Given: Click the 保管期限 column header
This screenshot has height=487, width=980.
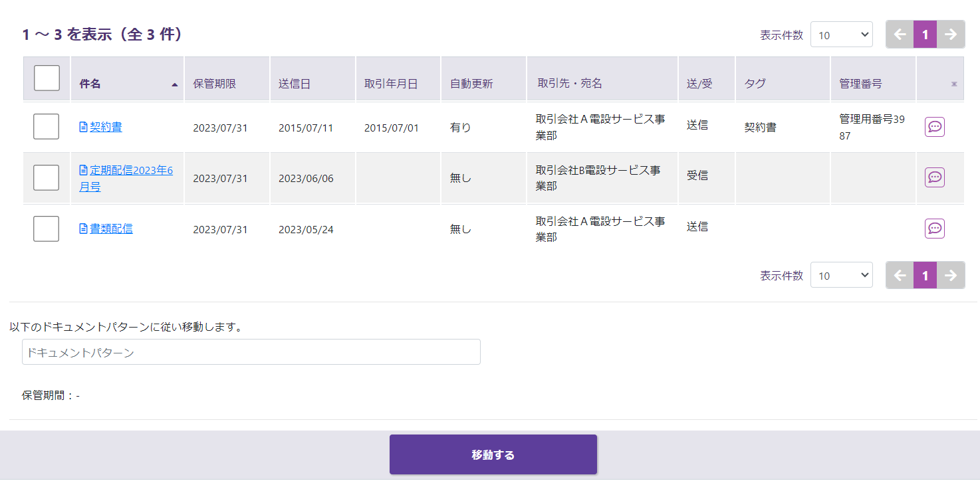Looking at the screenshot, I should coord(214,84).
